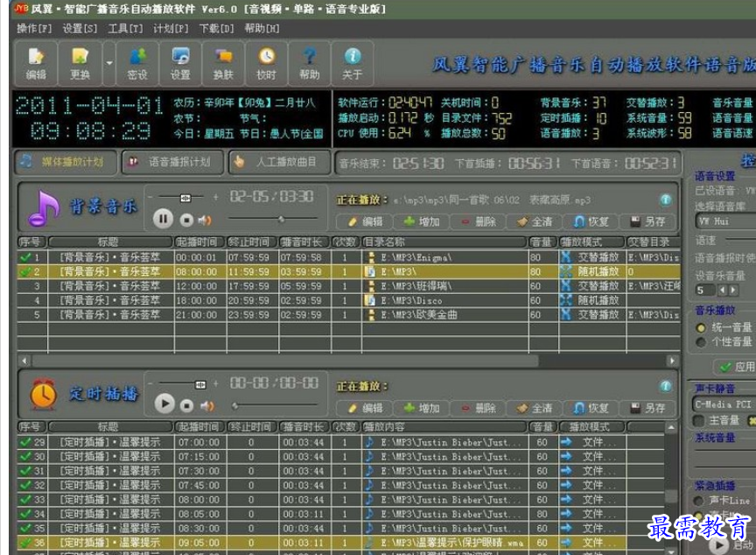Image resolution: width=756 pixels, height=555 pixels.
Task: Click the 应用 apply button
Action: point(735,367)
